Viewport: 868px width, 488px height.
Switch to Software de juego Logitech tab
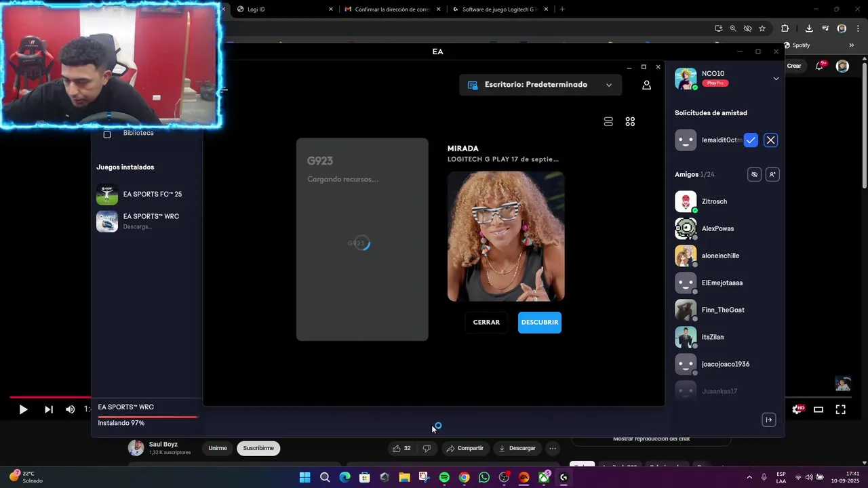coord(500,9)
